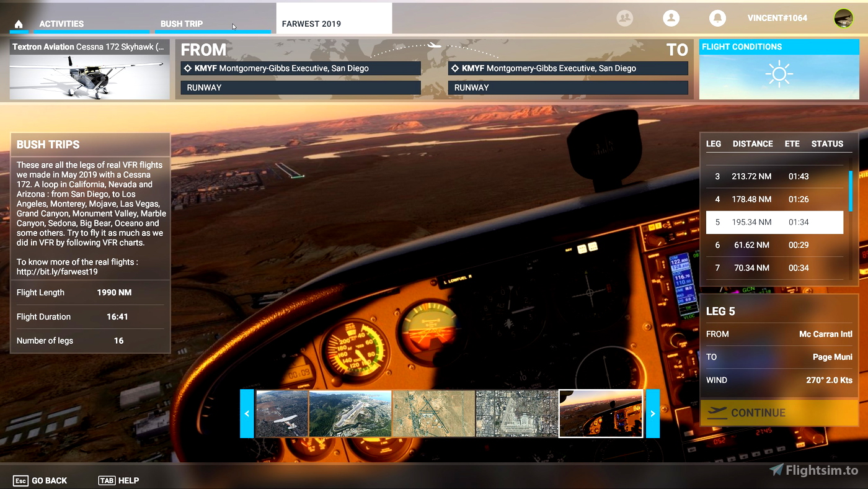Image resolution: width=868 pixels, height=489 pixels.
Task: Open the arrival RUNWAY selector
Action: coord(568,87)
